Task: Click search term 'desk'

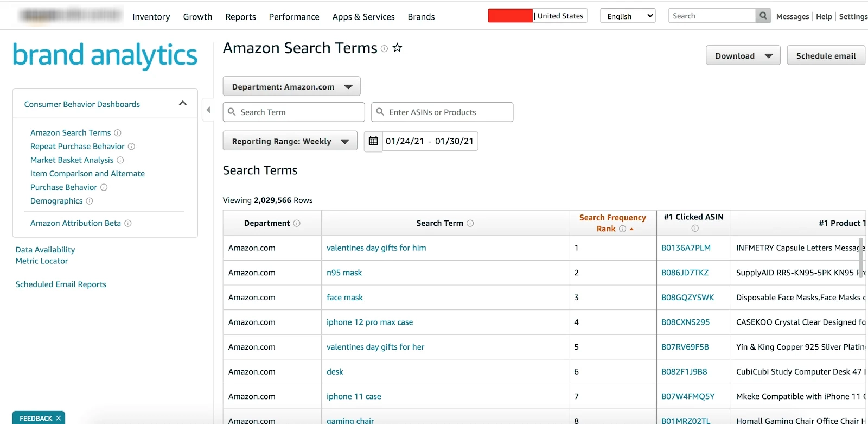Action: (x=335, y=372)
